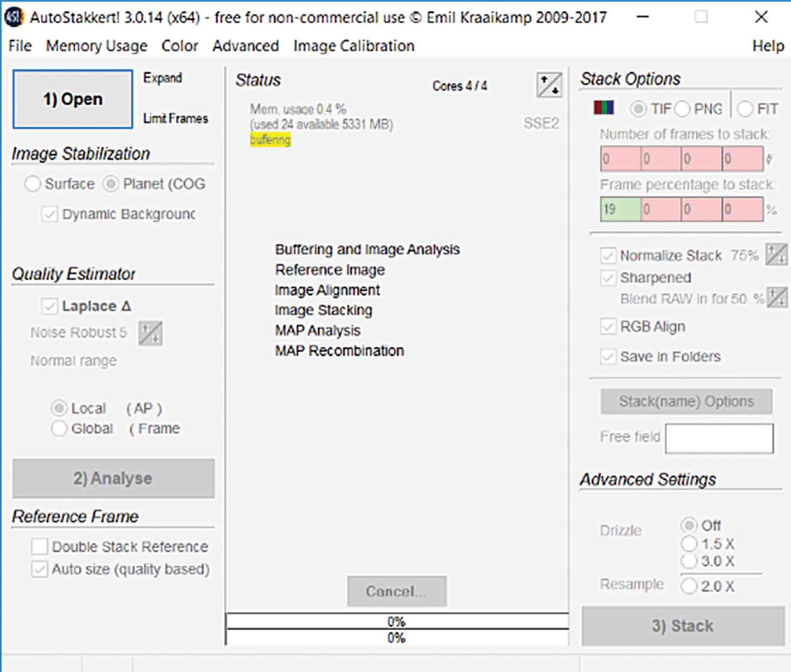
Task: Toggle the Laplace quality estimator checkbox
Action: coord(49,306)
